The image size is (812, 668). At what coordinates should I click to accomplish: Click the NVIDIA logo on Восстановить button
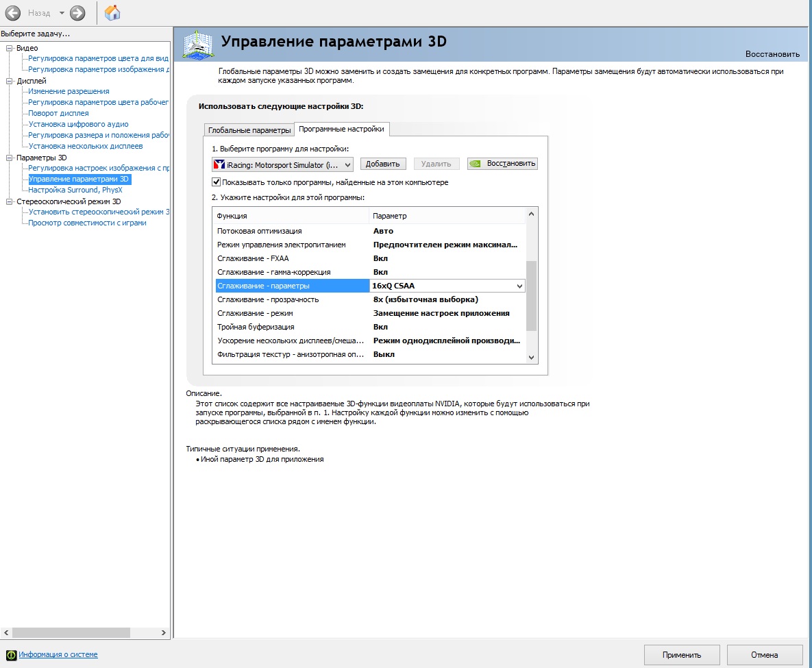pos(476,164)
